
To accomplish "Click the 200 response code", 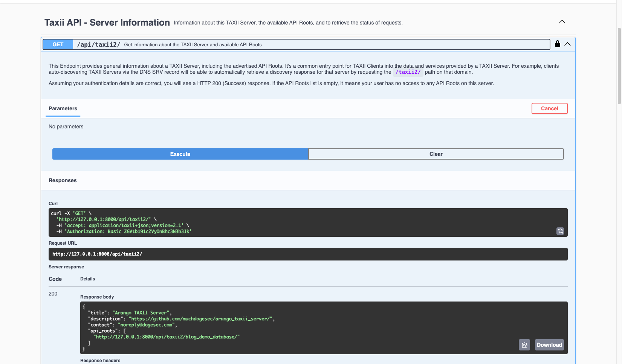I will click(53, 294).
